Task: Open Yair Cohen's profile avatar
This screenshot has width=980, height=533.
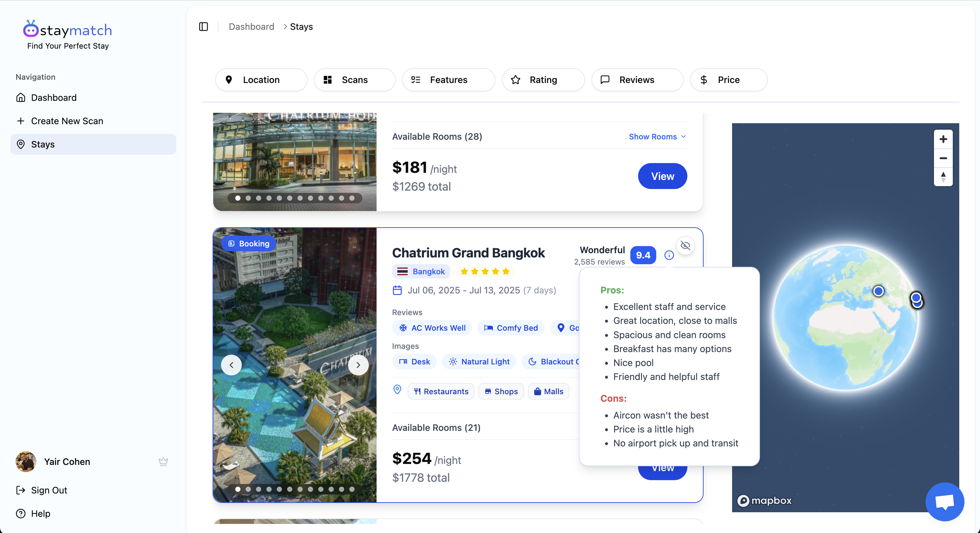Action: click(x=26, y=461)
